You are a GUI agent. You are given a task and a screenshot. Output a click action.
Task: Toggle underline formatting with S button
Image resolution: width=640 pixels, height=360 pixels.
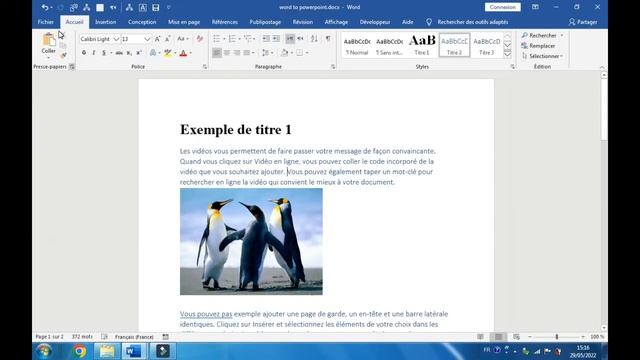104,53
